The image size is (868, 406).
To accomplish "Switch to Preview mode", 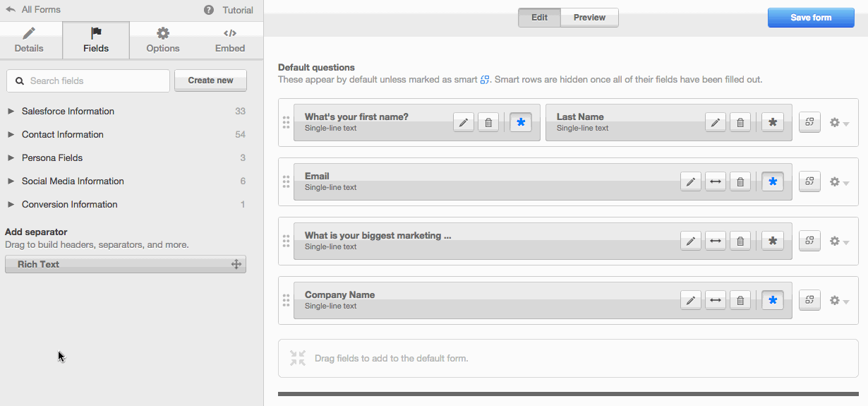I will [x=589, y=18].
